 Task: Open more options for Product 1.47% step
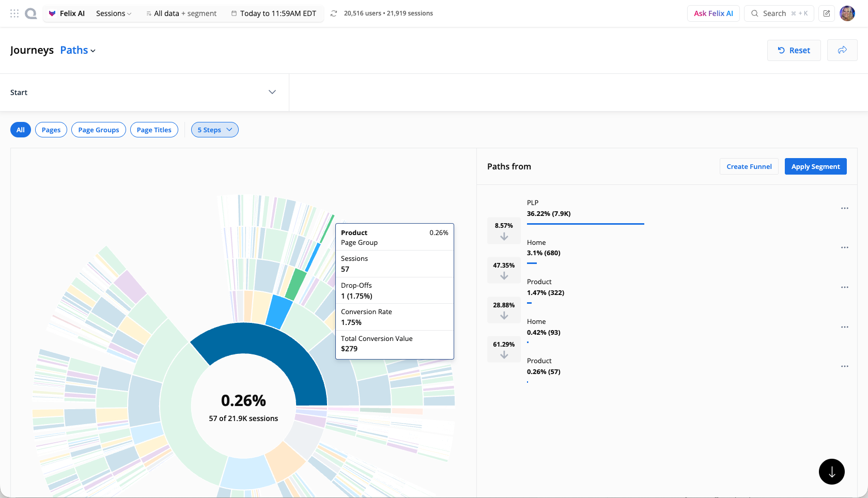click(845, 287)
